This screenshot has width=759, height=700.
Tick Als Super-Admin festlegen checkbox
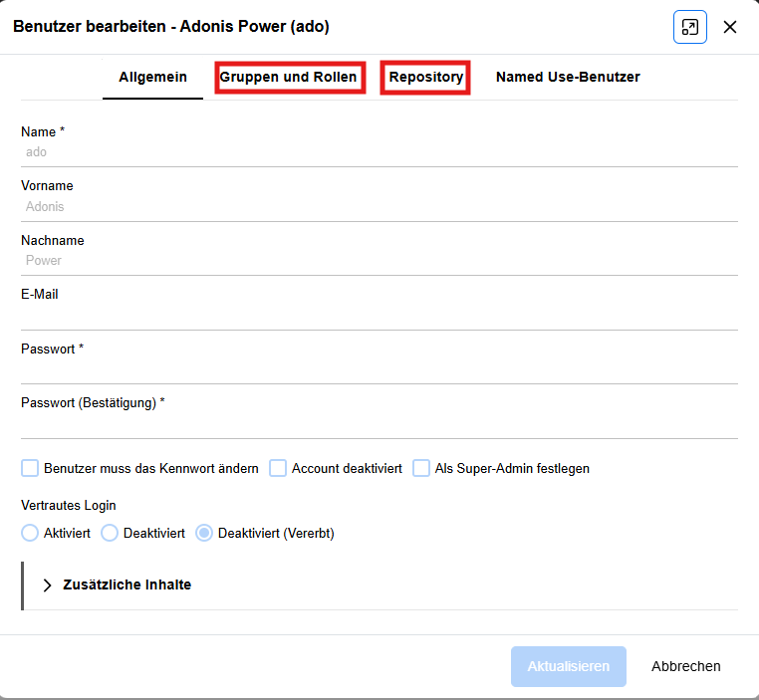click(421, 468)
